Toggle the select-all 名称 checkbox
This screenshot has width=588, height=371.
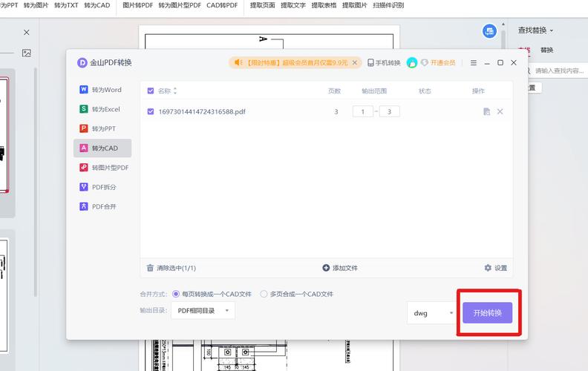point(151,91)
